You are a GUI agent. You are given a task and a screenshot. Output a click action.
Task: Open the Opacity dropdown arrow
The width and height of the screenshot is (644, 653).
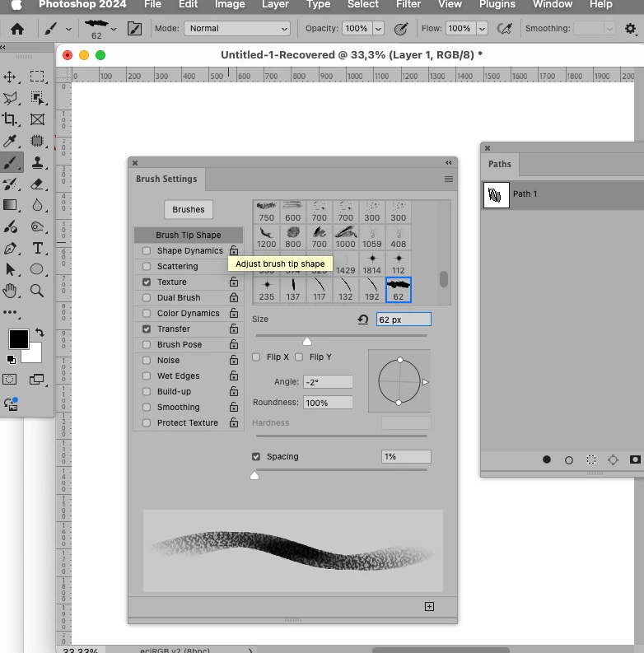378,29
